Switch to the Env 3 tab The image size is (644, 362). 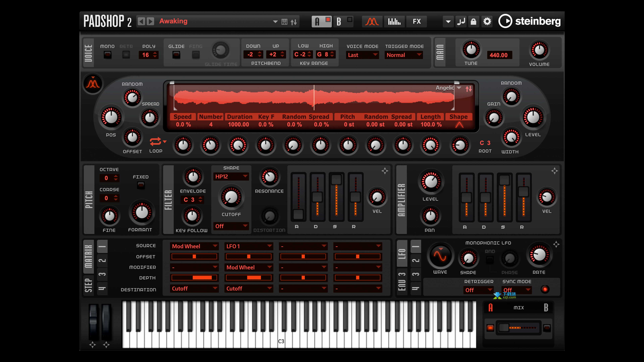click(402, 282)
